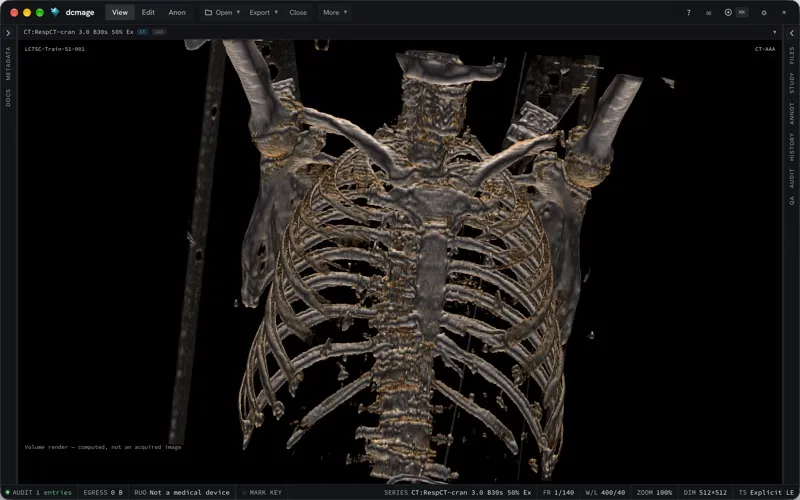This screenshot has height=500, width=800.
Task: Expand the Export dropdown menu
Action: point(263,12)
